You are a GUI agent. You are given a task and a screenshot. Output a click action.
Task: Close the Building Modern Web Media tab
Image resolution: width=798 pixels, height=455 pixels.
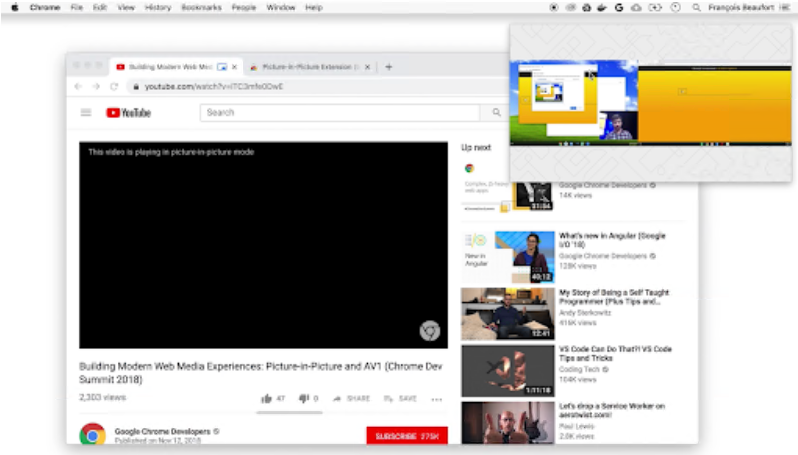(x=235, y=67)
